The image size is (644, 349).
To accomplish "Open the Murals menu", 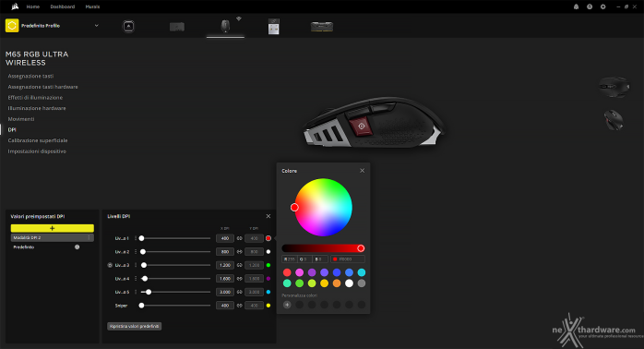I will [x=92, y=6].
